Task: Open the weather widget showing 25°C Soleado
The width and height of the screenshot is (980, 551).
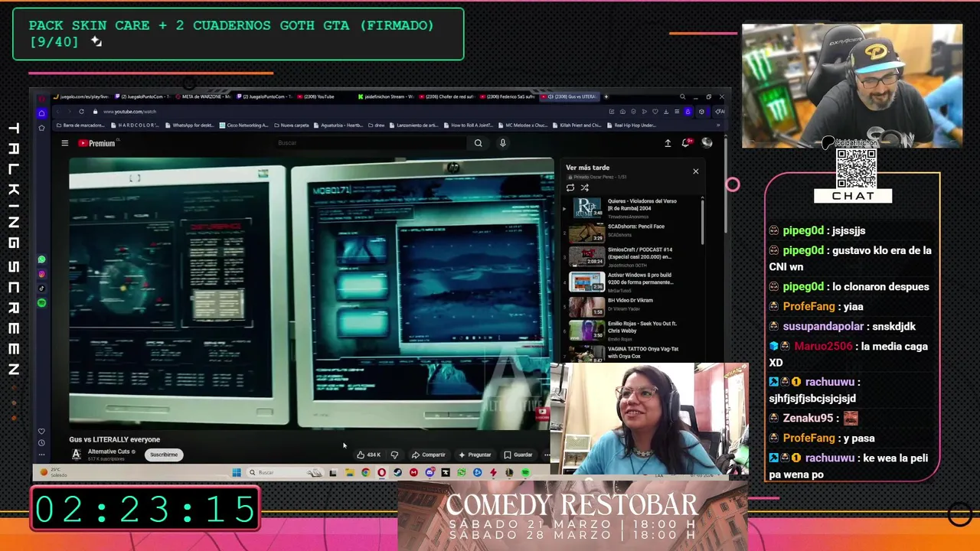Action: (x=54, y=472)
